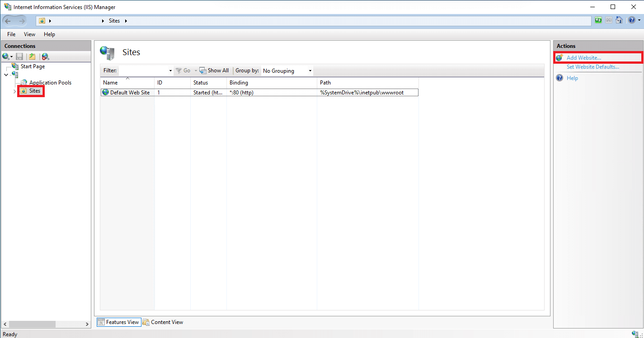Open the Create New Connection dropdown arrow

click(11, 56)
